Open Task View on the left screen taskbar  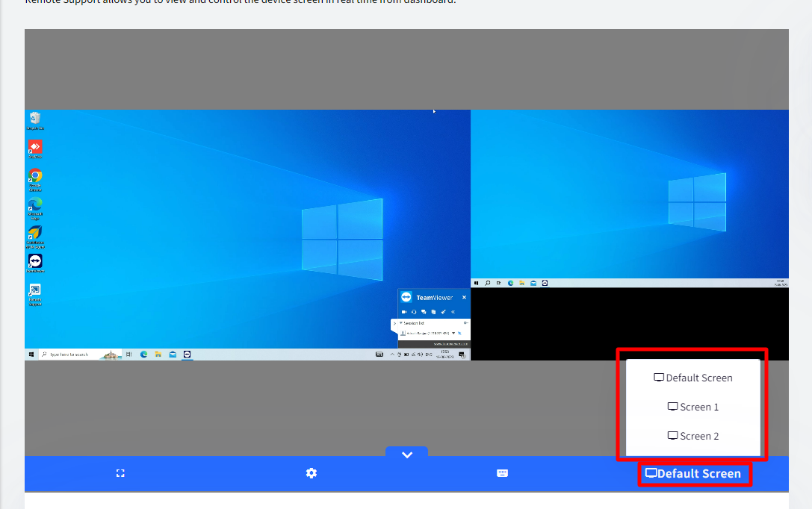pyautogui.click(x=128, y=355)
